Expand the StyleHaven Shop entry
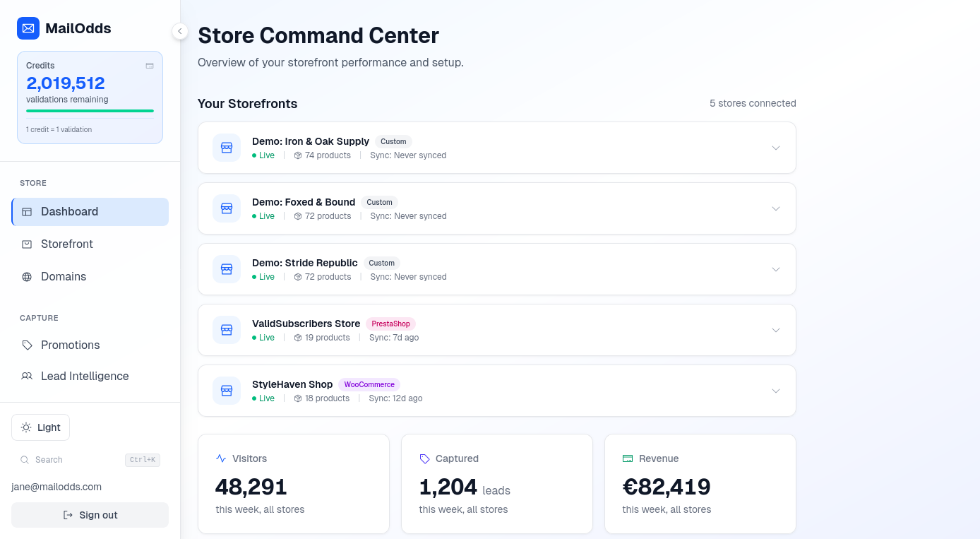This screenshot has height=539, width=980. [x=776, y=391]
